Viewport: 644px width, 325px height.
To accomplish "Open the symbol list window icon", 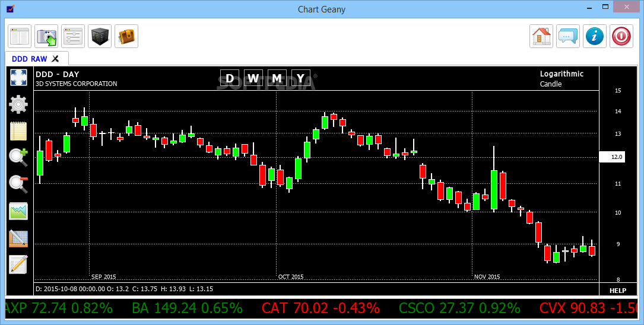I will point(20,36).
